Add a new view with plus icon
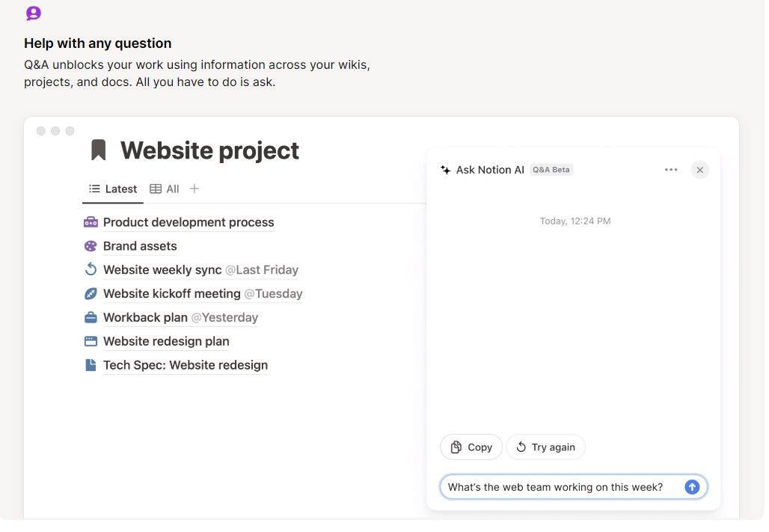 pos(194,189)
